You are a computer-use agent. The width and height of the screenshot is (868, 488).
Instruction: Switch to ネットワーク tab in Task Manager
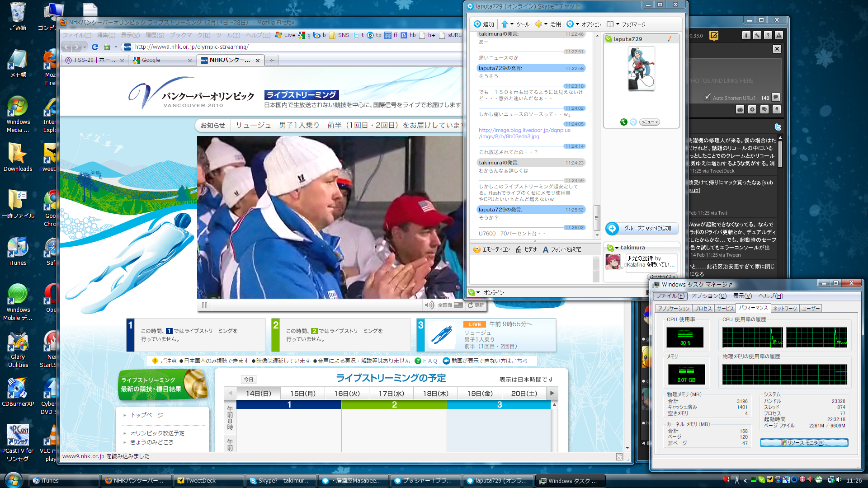[785, 308]
